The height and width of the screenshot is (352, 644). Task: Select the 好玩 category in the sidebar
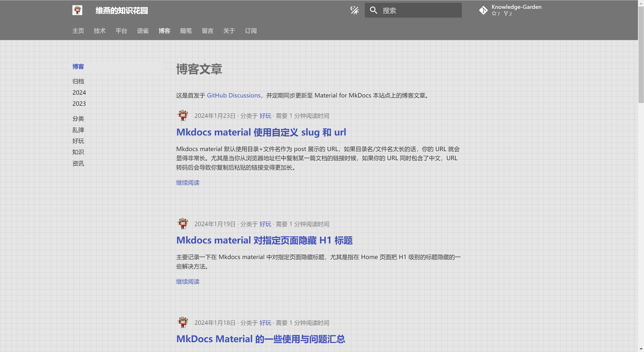coord(78,141)
